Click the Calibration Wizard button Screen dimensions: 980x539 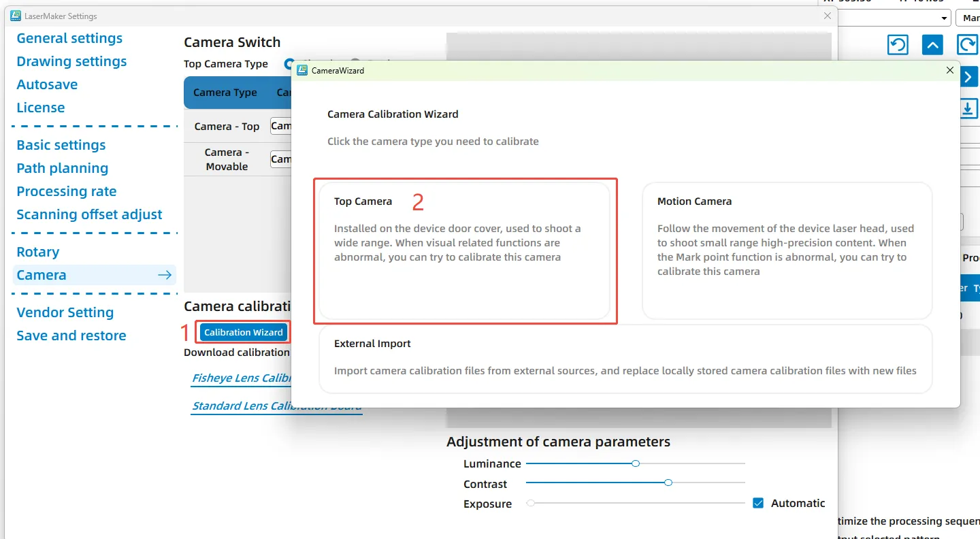(x=244, y=332)
